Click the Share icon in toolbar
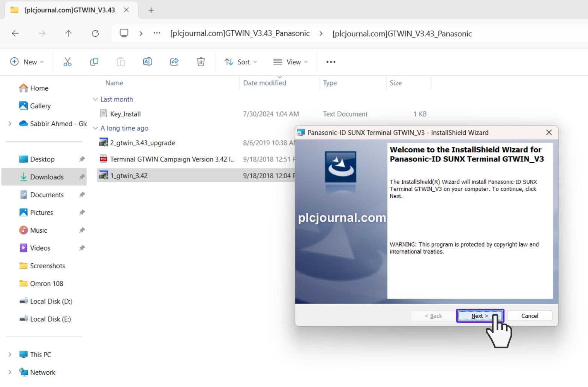Image resolution: width=588 pixels, height=387 pixels. 174,62
